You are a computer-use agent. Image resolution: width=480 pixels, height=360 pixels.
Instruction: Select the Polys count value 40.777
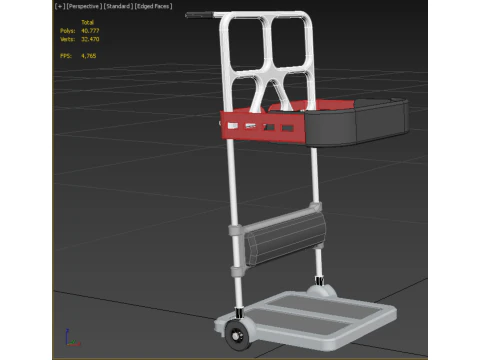tap(90, 31)
